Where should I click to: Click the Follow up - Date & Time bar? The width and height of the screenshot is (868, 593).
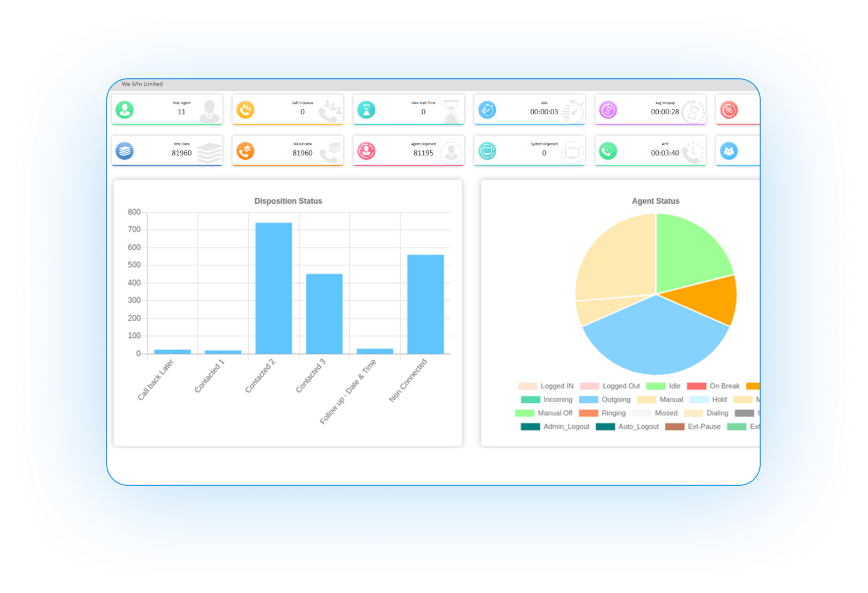coord(375,351)
